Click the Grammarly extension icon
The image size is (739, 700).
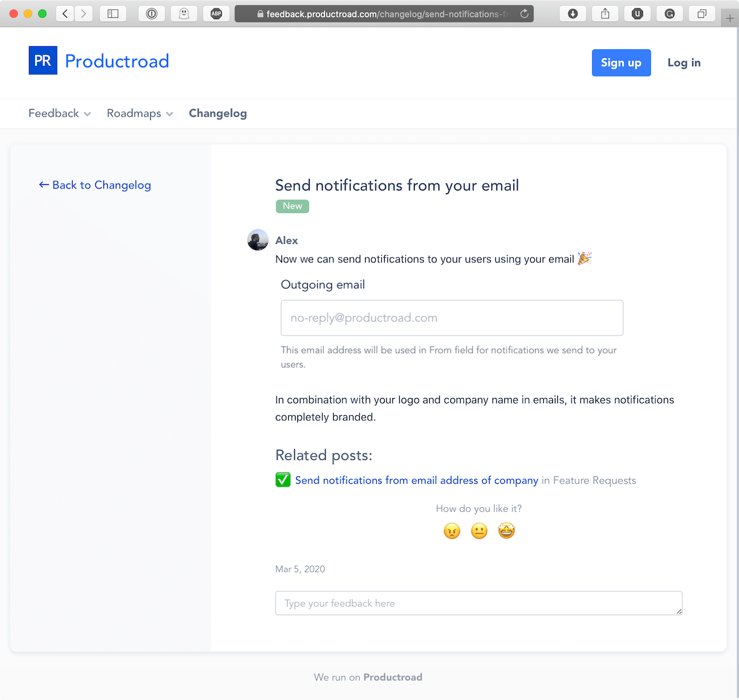point(669,14)
